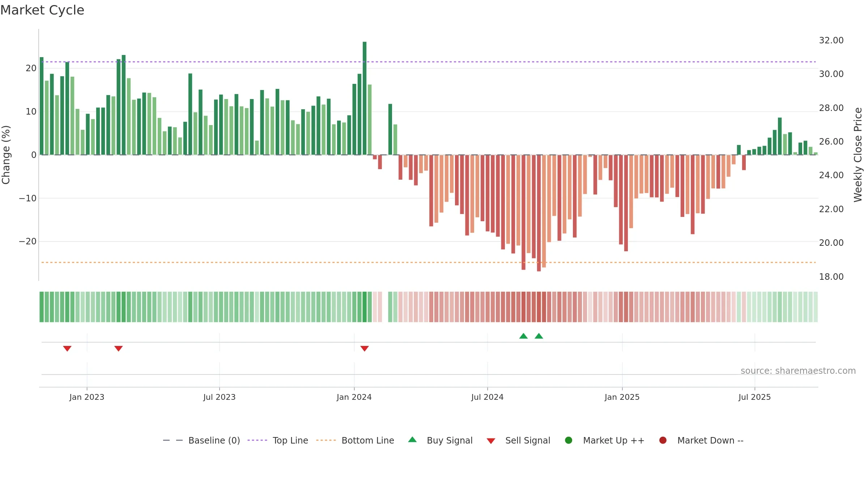
Task: Click the darkest red heatmap cell near Sep 2024
Action: coord(539,307)
